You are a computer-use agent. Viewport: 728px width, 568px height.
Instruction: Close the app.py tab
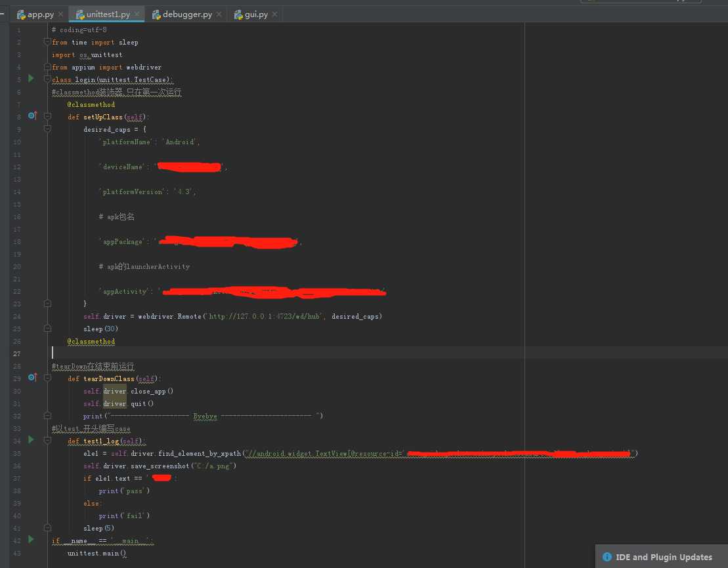pos(61,14)
